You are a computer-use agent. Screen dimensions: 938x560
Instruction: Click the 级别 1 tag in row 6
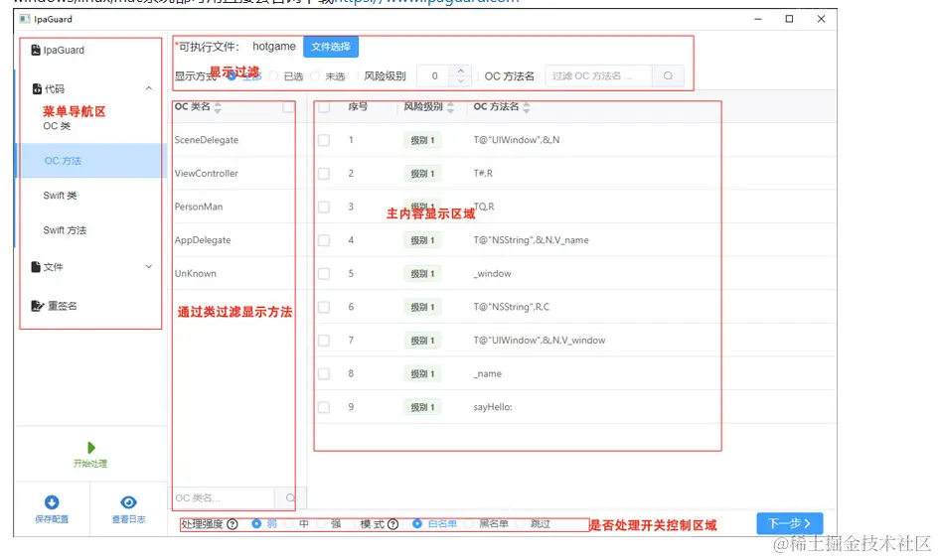coord(422,307)
